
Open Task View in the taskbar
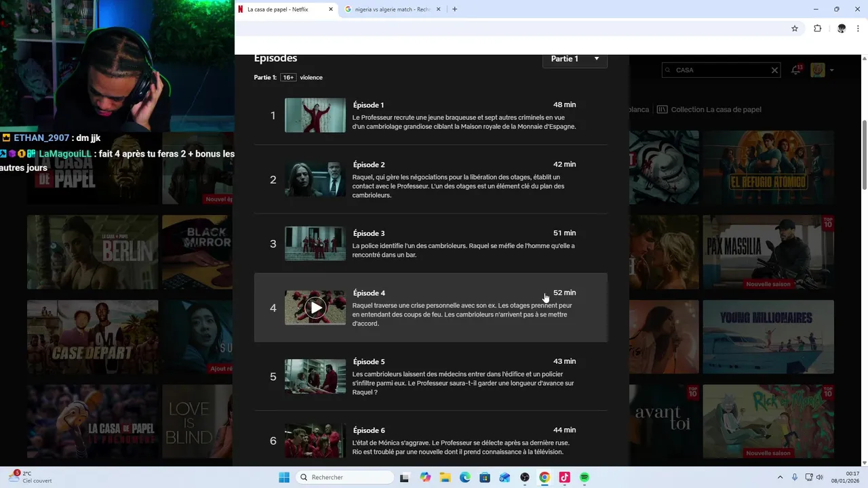pyautogui.click(x=404, y=477)
